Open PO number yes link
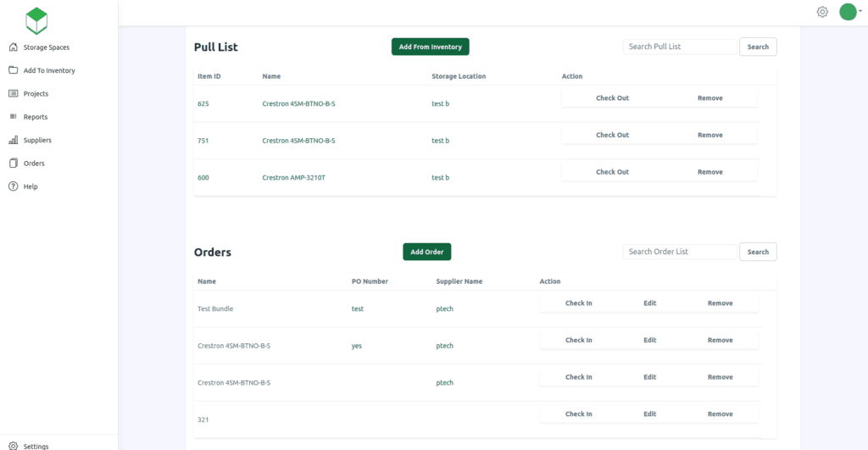 (x=357, y=347)
